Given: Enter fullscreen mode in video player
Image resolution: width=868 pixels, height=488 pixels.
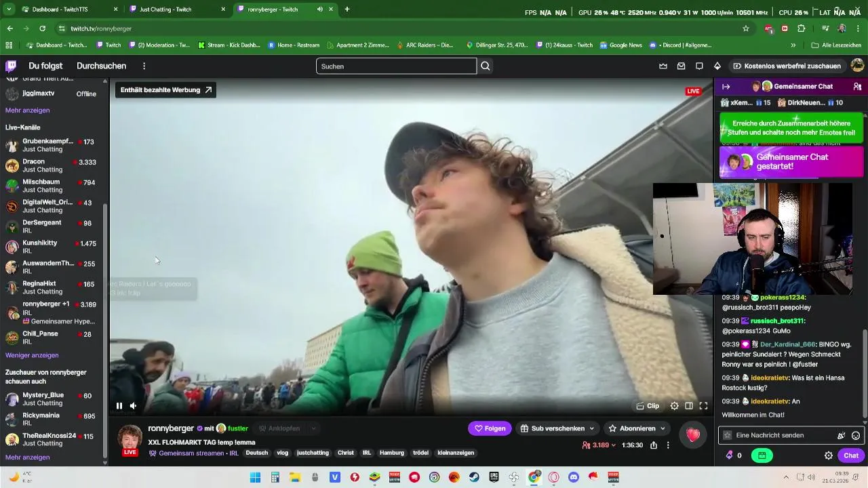Looking at the screenshot, I should (703, 406).
